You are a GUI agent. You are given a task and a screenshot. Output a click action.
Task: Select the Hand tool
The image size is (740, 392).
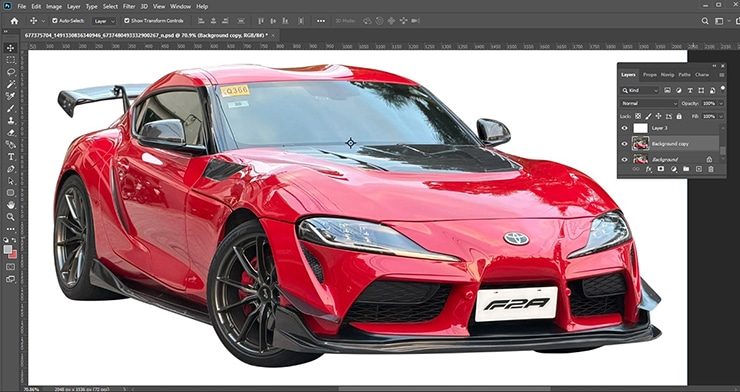[10, 205]
